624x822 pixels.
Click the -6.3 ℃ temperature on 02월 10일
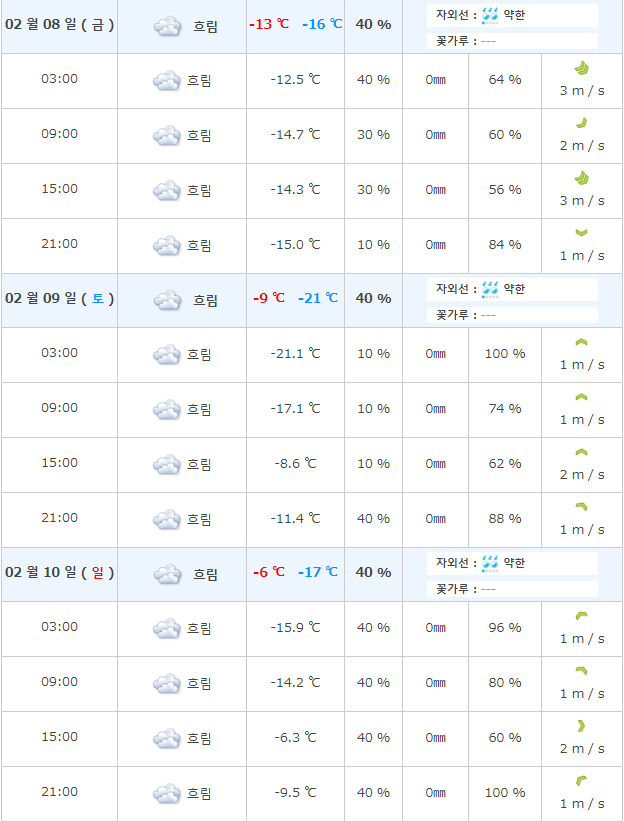[296, 737]
